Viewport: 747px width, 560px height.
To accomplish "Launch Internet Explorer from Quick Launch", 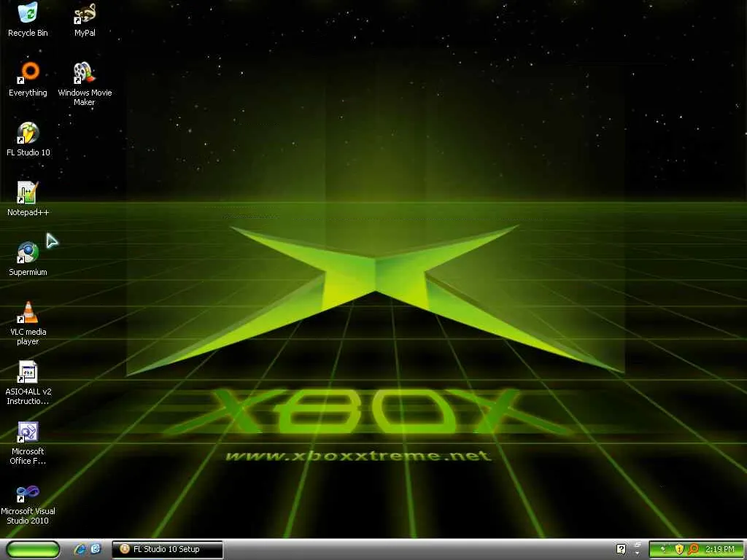I will coord(80,549).
